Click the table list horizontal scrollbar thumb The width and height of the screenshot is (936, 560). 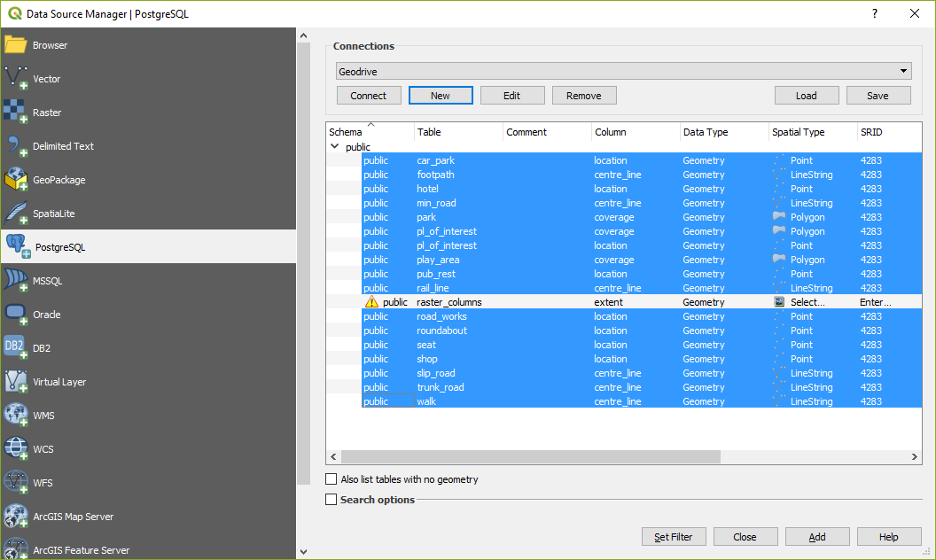click(531, 456)
